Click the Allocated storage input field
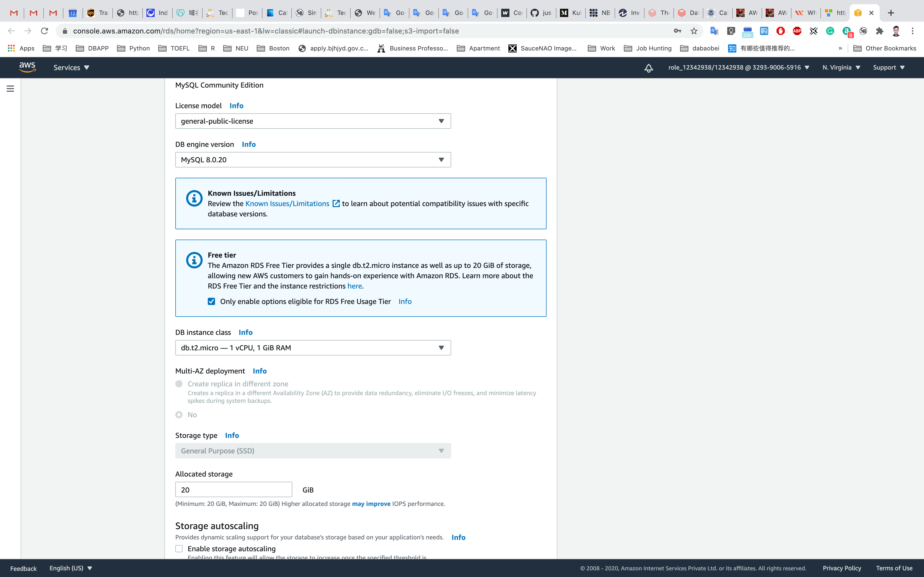 pos(233,490)
